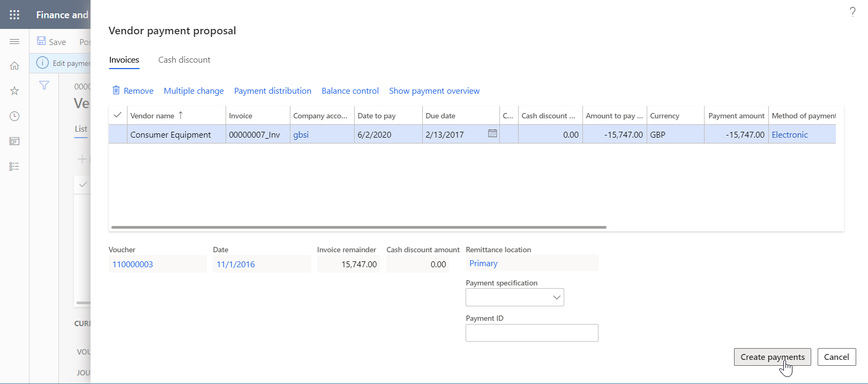868x384 pixels.
Task: Click the Cash discount amount field 0.00
Action: (x=418, y=264)
